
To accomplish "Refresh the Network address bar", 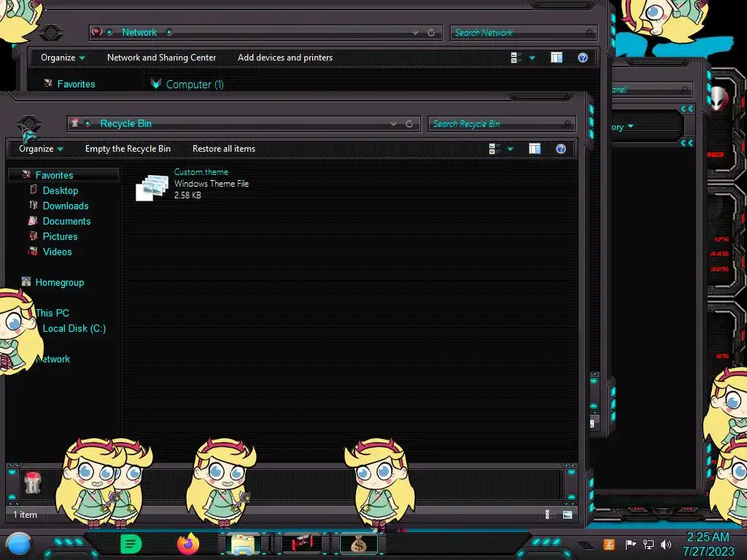I will pos(431,32).
